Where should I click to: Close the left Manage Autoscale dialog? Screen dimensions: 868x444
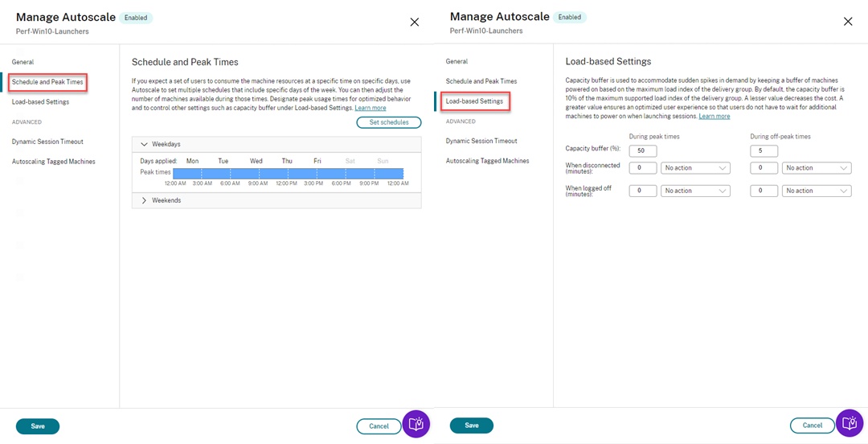pos(414,22)
